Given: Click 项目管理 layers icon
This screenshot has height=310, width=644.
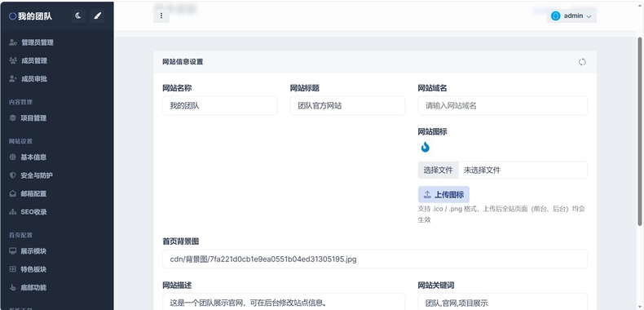Looking at the screenshot, I should click(13, 118).
